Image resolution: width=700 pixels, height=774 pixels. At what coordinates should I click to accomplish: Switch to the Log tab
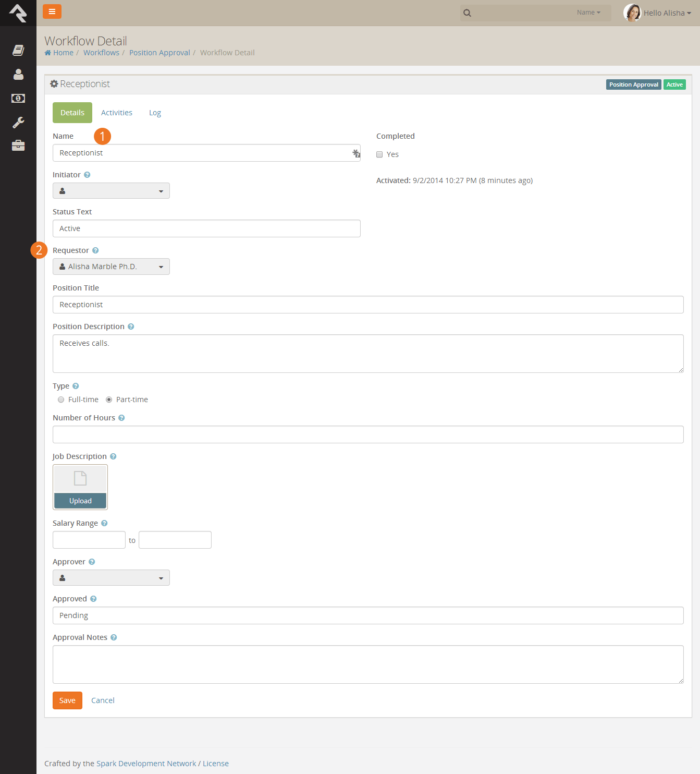click(155, 113)
